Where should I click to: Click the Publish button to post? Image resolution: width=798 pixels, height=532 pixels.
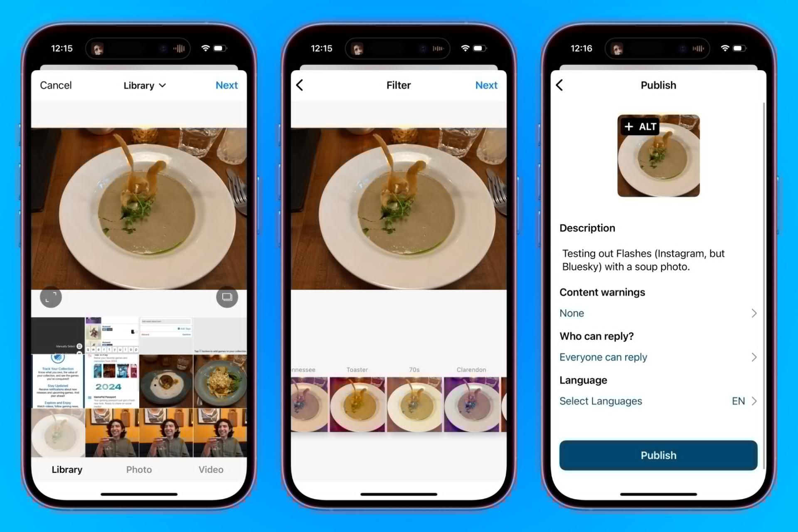pos(658,455)
